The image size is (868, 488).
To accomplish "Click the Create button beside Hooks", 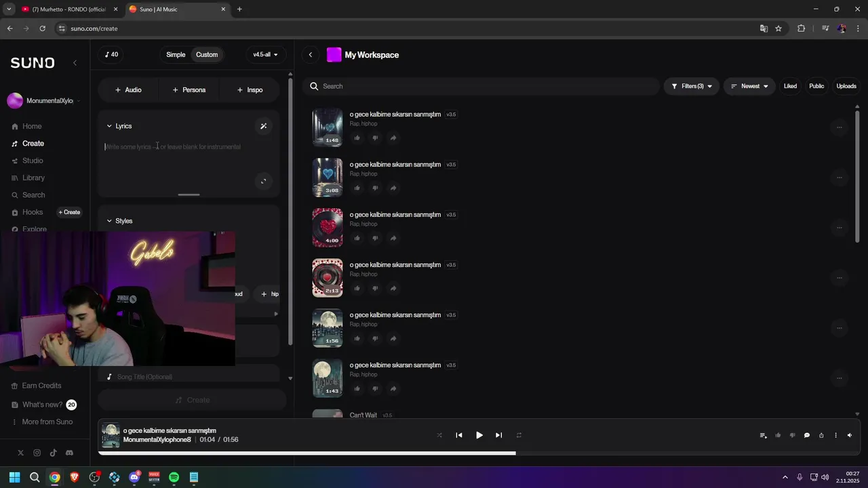I will click(x=69, y=212).
